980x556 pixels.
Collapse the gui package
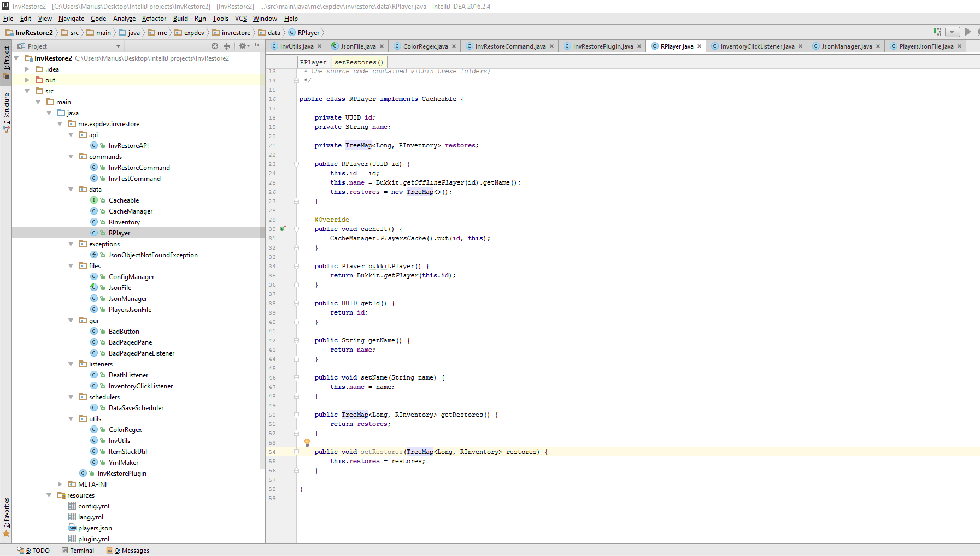71,320
